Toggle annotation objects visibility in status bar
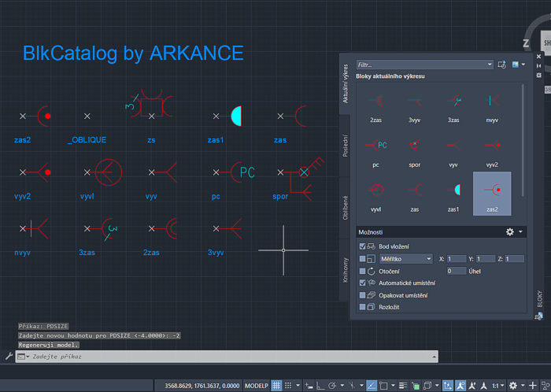 pos(460,386)
